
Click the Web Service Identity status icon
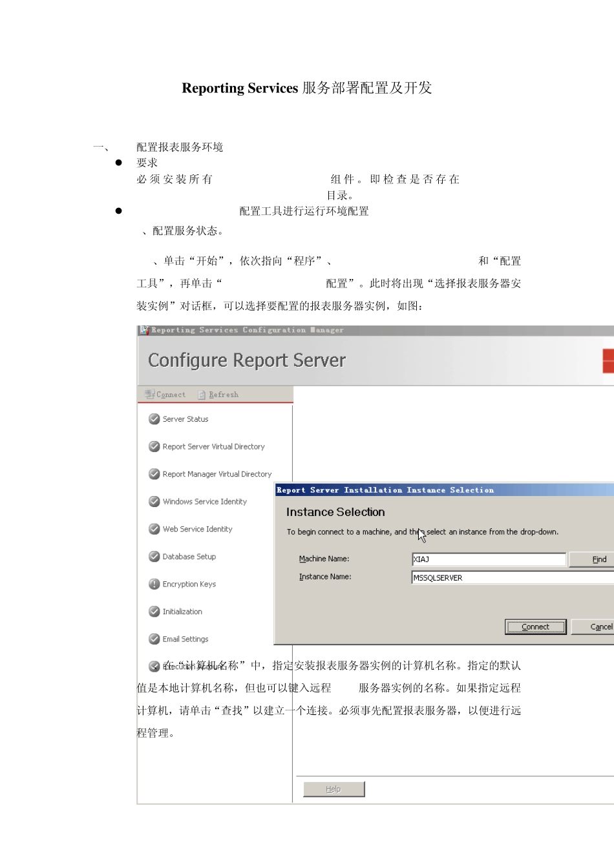154,529
